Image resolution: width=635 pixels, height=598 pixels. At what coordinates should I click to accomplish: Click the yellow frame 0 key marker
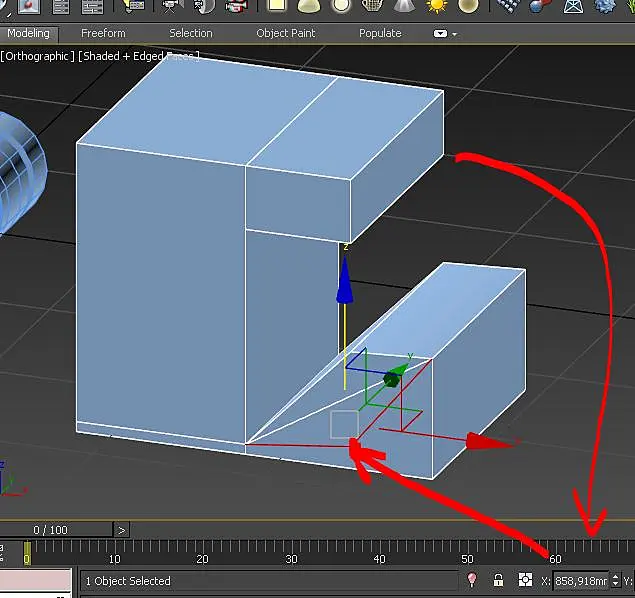click(x=27, y=553)
